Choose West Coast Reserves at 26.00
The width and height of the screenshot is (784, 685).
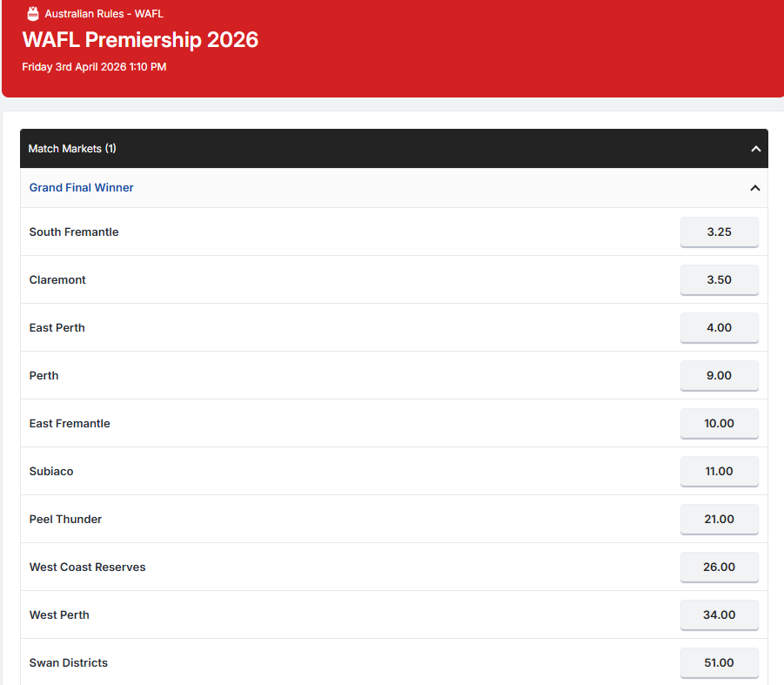[x=719, y=567]
